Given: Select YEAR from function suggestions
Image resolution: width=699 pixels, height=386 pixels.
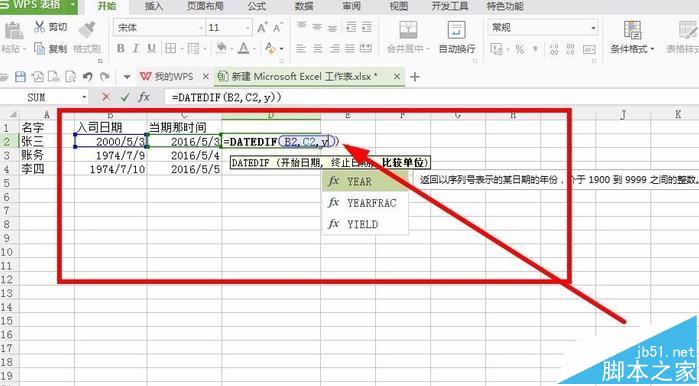Looking at the screenshot, I should coord(365,181).
